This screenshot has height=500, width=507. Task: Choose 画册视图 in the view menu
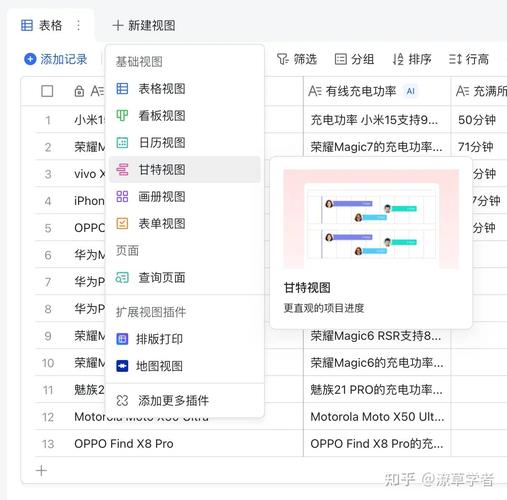coord(185,197)
